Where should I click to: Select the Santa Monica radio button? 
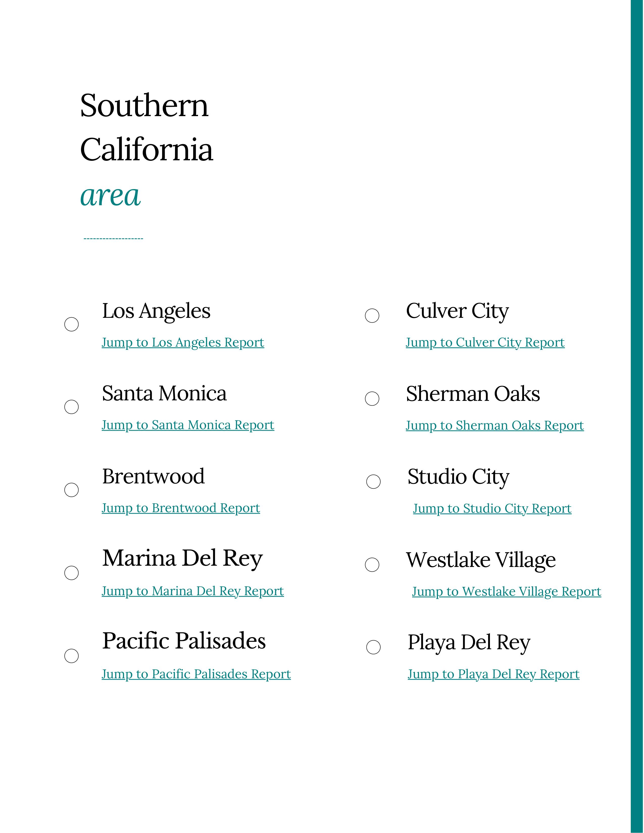pos(71,407)
